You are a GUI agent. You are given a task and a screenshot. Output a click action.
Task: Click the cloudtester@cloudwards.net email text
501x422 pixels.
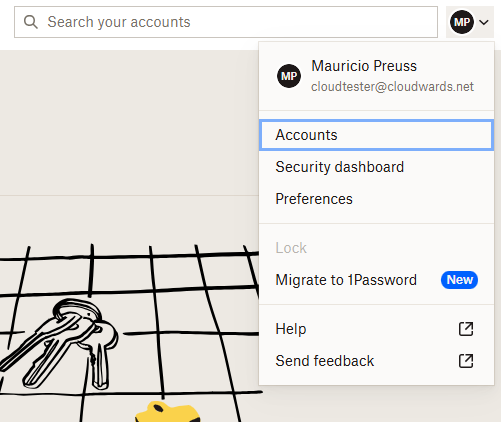[392, 87]
